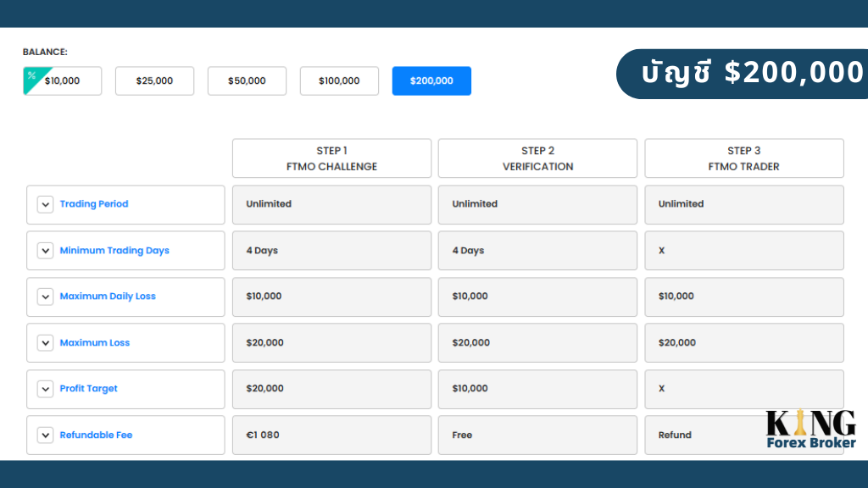Click the discount percent badge on $10,000

(x=32, y=75)
